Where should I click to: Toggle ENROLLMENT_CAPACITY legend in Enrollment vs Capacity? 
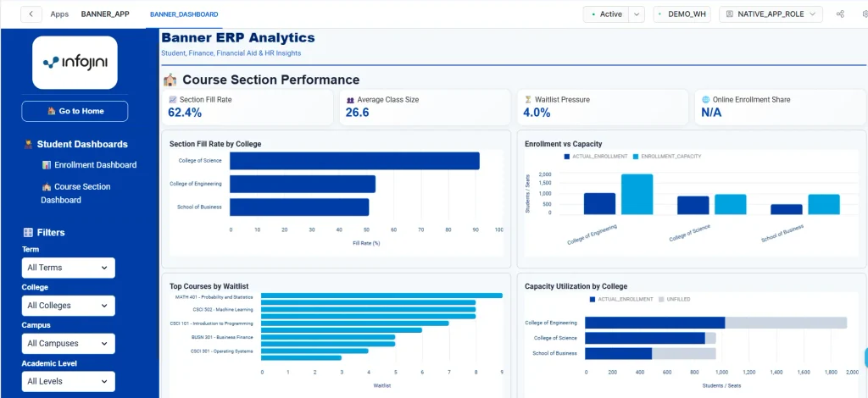point(667,157)
